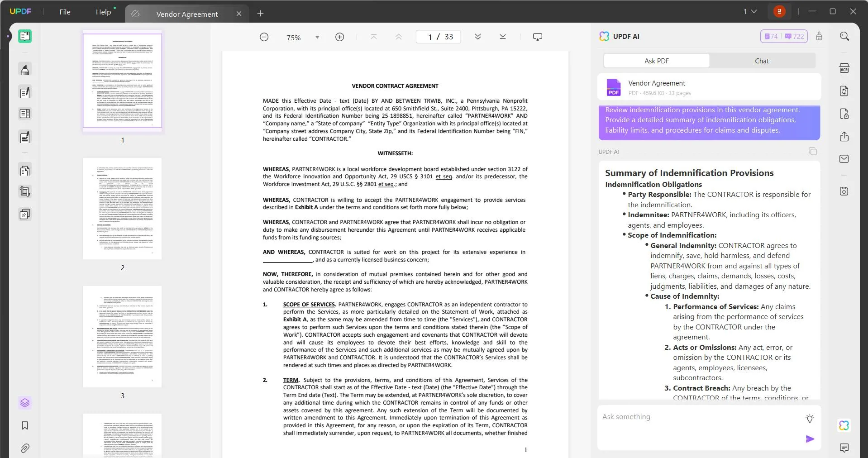Open the File menu
868x458 pixels.
coord(65,12)
